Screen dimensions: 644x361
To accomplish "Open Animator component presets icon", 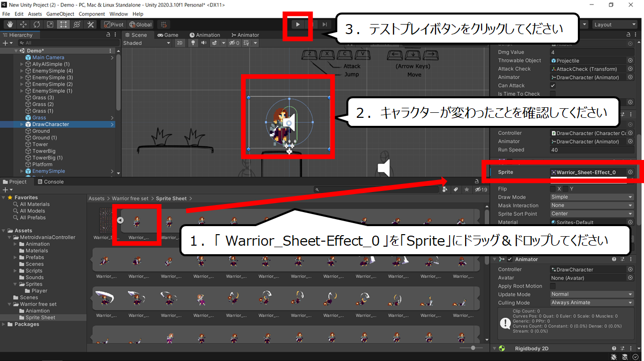I will point(622,259).
